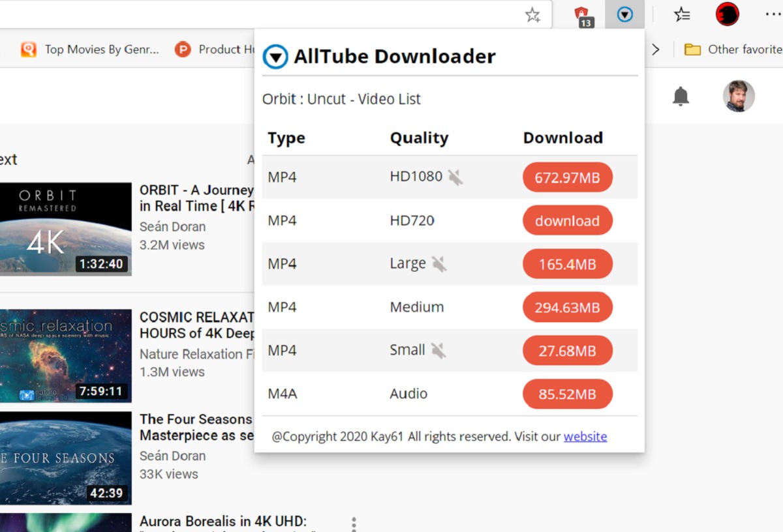Open browser settings and more menu
This screenshot has height=532, width=783.
click(x=773, y=14)
